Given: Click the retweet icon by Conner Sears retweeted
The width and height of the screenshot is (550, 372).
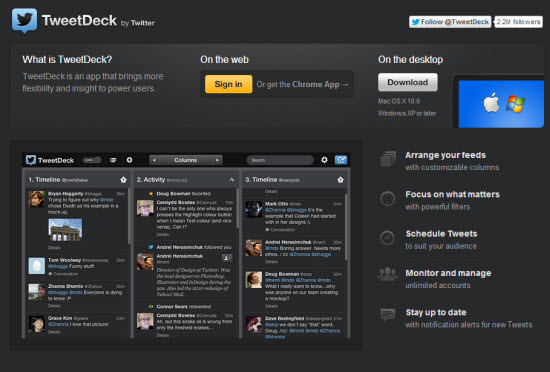Looking at the screenshot, I should 151,306.
